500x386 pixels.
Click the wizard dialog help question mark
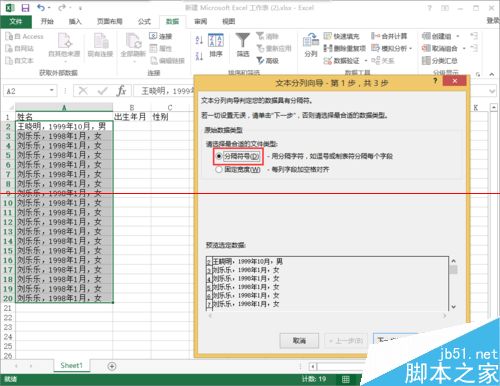[435, 81]
